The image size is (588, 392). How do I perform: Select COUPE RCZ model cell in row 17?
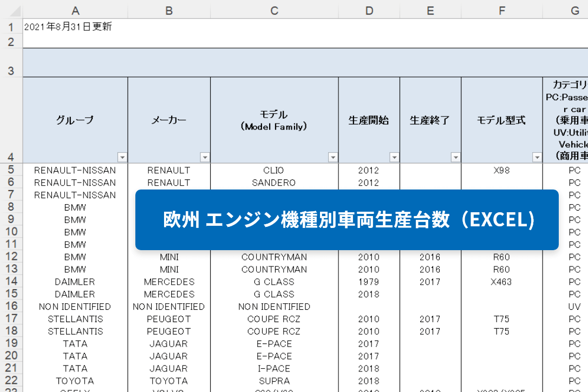(275, 319)
